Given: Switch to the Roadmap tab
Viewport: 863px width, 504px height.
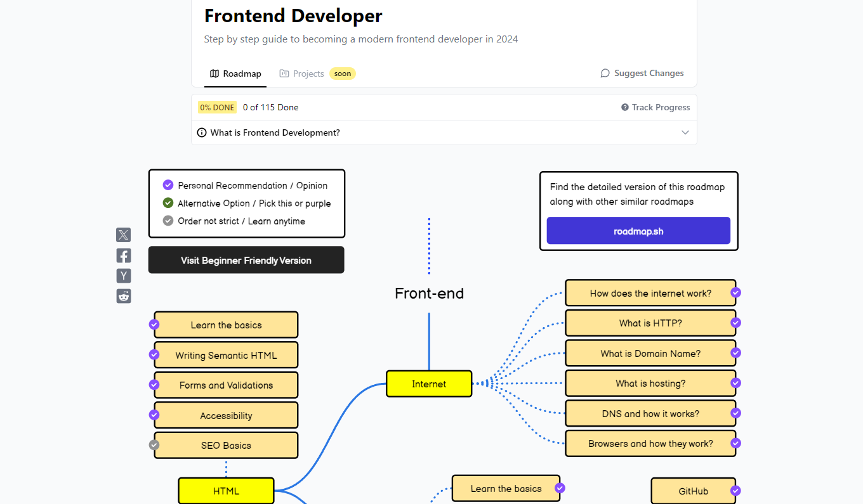Looking at the screenshot, I should (x=235, y=74).
